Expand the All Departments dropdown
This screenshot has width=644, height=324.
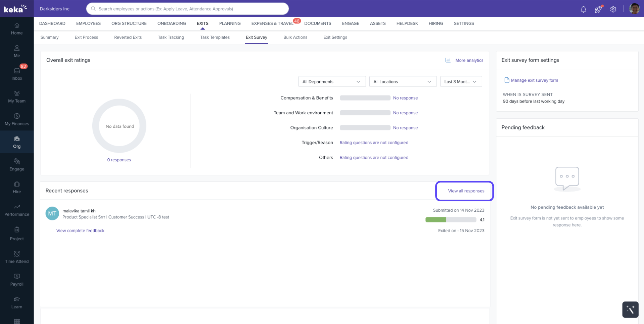(x=331, y=82)
